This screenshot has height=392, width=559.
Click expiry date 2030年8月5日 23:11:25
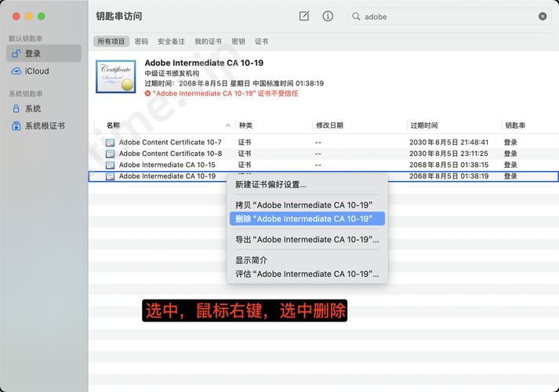(448, 154)
